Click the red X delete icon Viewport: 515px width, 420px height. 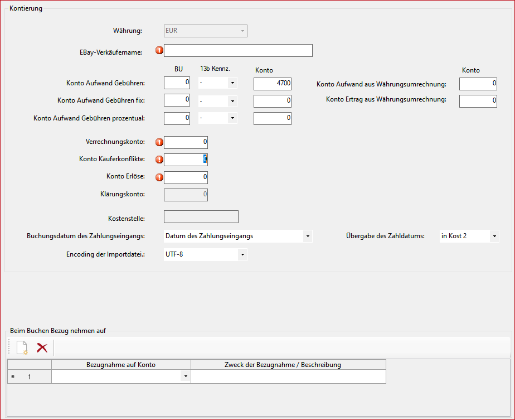(42, 348)
